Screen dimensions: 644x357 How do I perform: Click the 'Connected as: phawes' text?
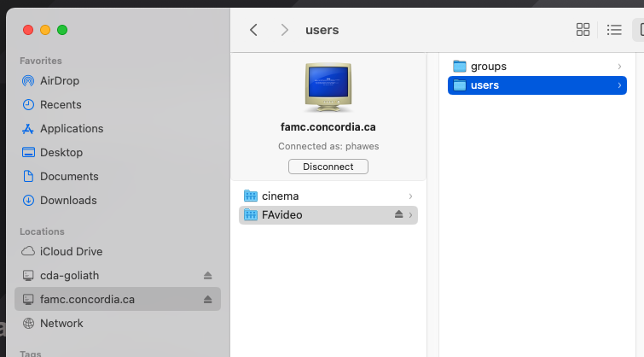tap(328, 146)
